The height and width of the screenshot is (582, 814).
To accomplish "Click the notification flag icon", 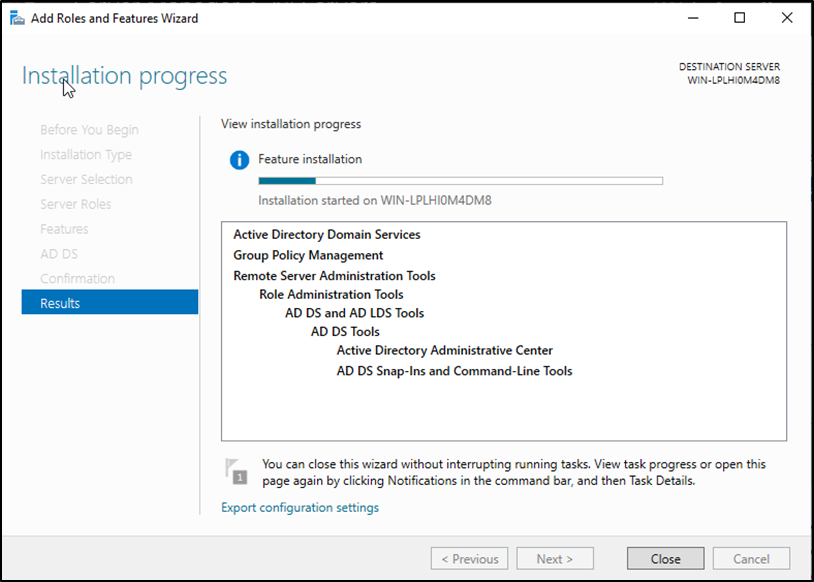I will coord(235,472).
